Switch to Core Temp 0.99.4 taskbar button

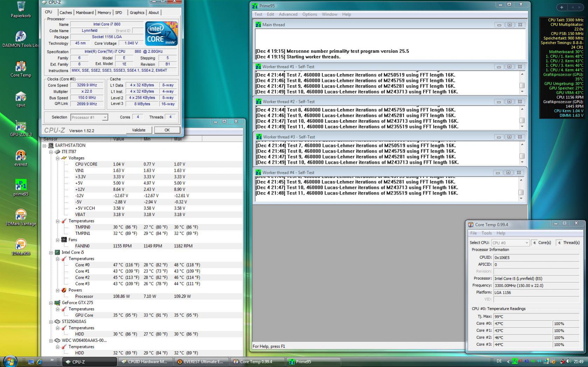coord(257,362)
